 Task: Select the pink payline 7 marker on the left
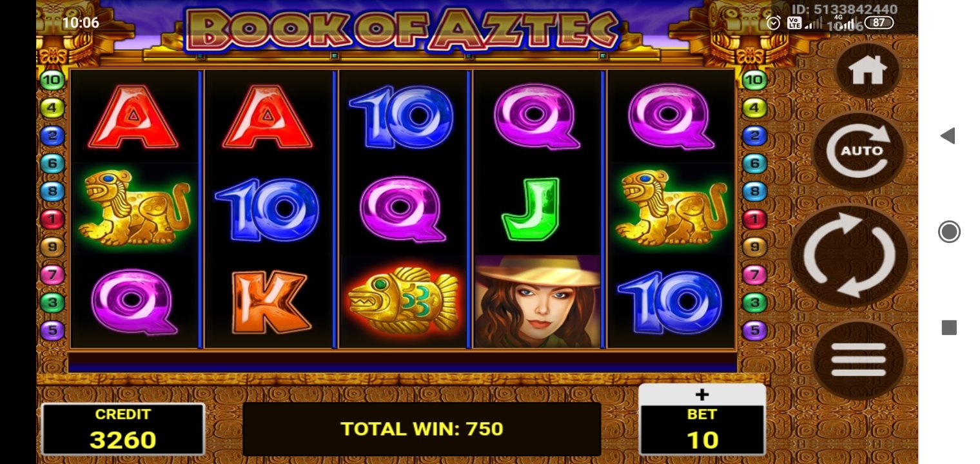53,275
